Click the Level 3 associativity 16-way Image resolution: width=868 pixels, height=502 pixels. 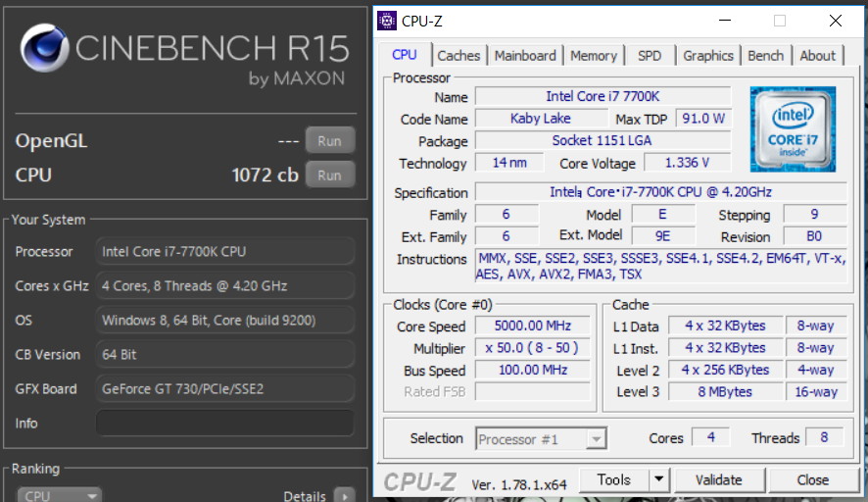tap(816, 392)
